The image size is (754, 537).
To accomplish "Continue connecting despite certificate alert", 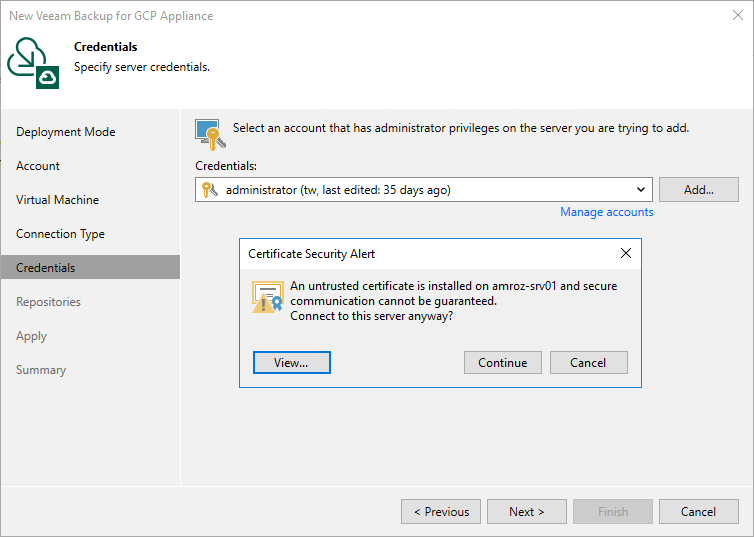I will pos(502,362).
